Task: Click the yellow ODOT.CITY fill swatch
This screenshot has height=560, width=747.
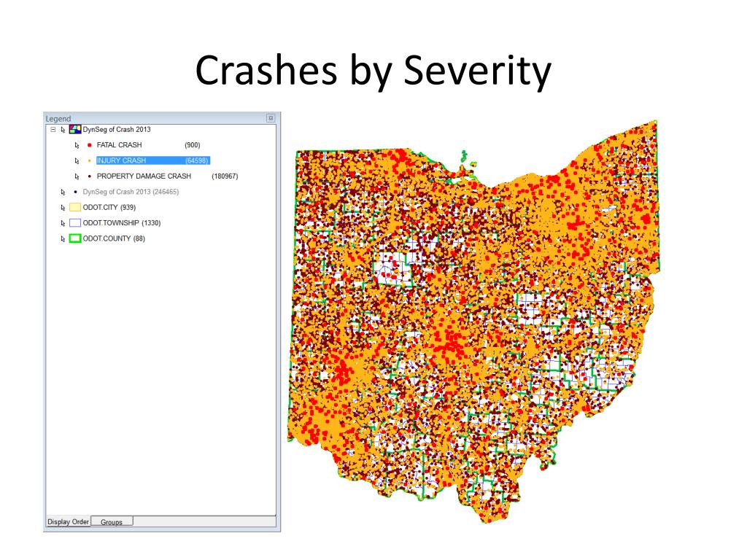Action: (x=75, y=207)
